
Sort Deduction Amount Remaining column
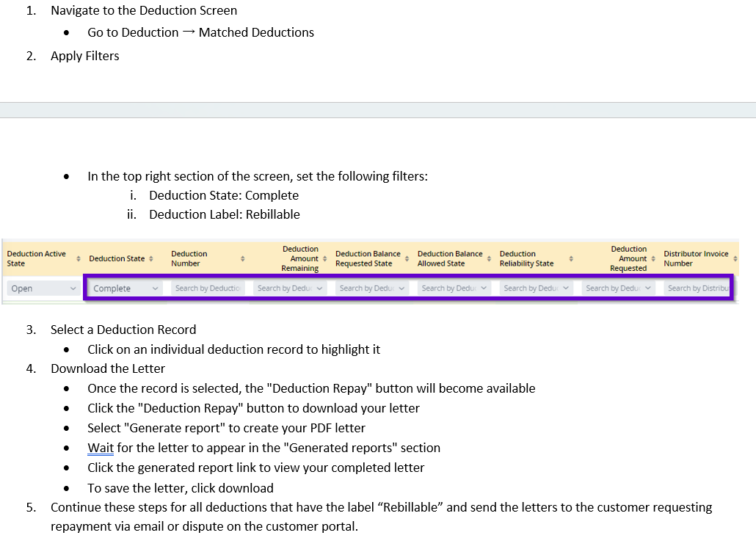[325, 259]
